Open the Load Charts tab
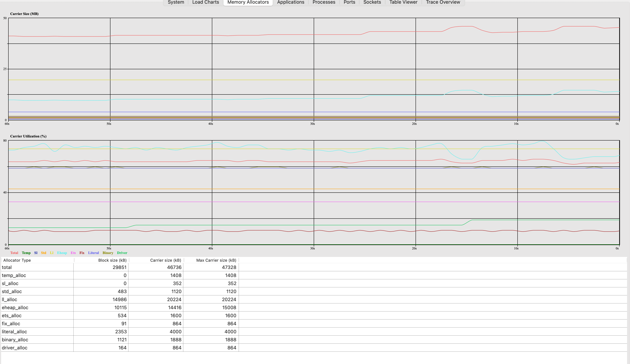 pyautogui.click(x=205, y=2)
